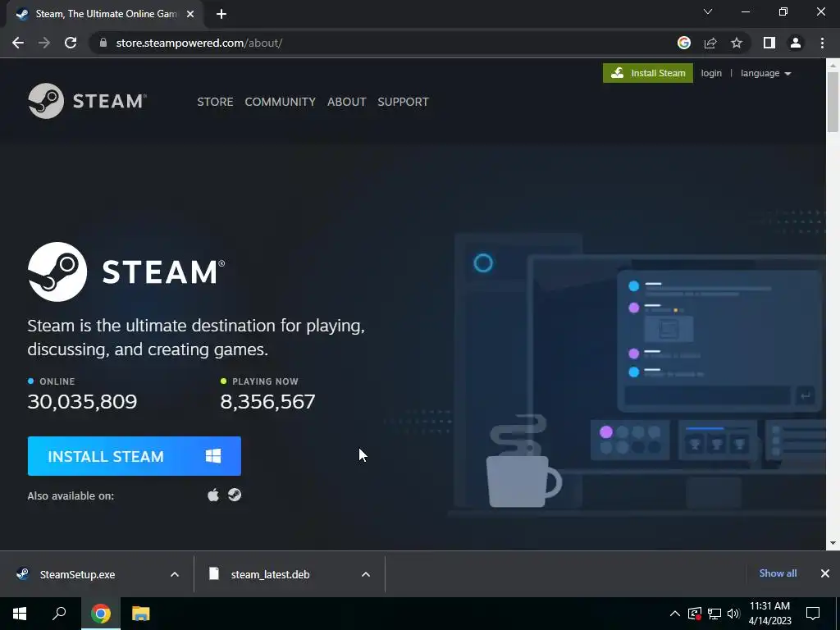
Task: Click the 'Also available on:' text
Action: point(71,495)
